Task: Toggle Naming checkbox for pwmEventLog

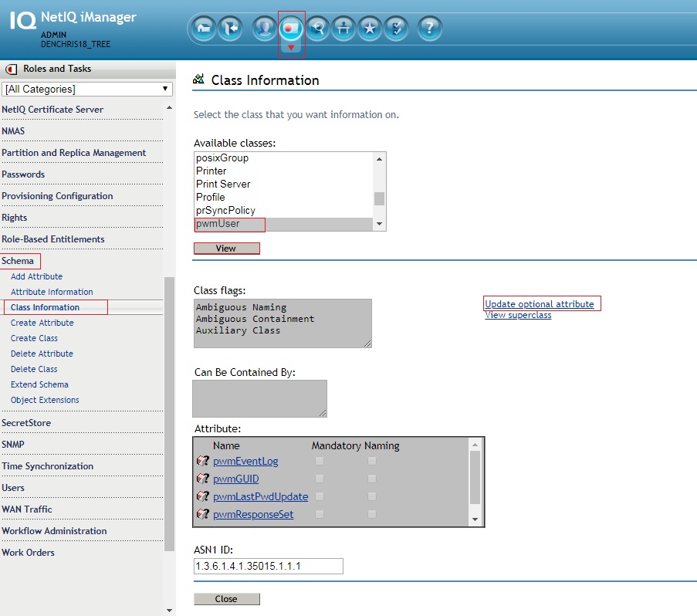Action: coord(372,461)
